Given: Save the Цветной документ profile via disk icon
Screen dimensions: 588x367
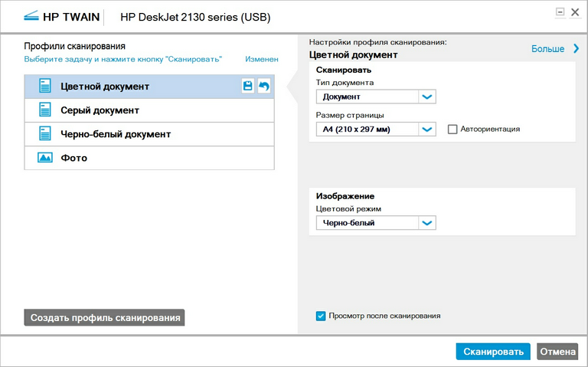Looking at the screenshot, I should [x=247, y=86].
